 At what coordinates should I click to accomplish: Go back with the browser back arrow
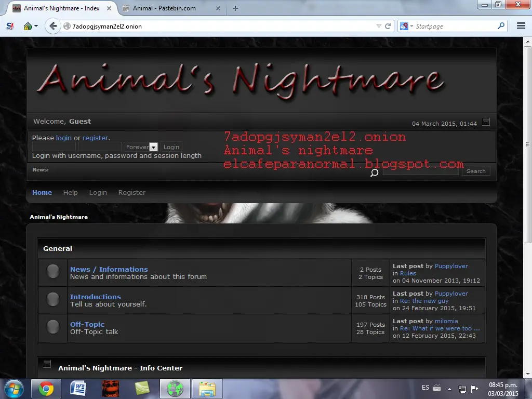tap(53, 26)
